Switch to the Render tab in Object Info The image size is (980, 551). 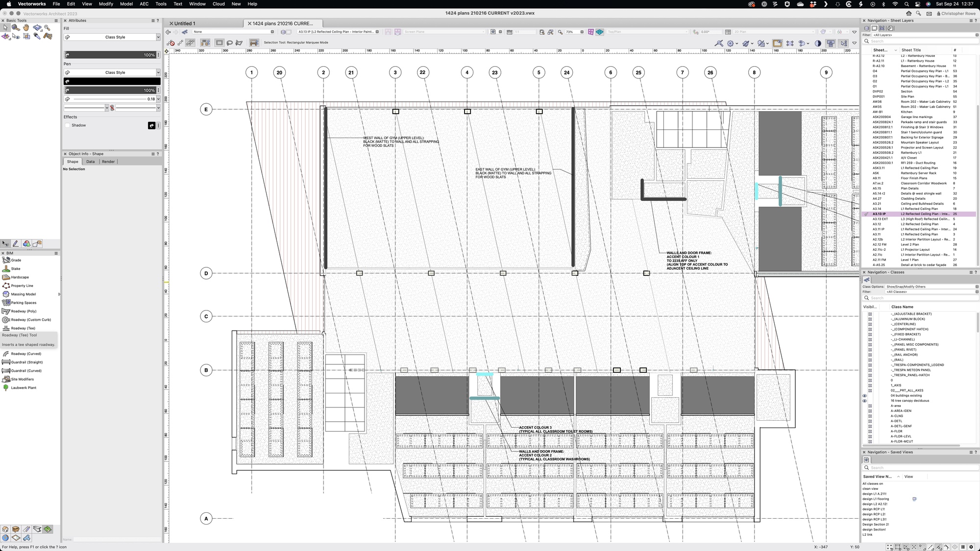pos(108,161)
